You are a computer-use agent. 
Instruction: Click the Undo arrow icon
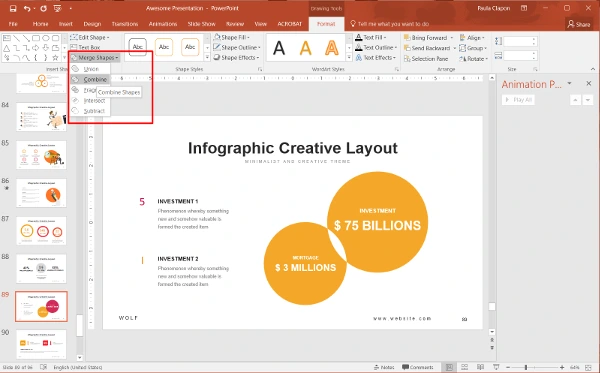[x=27, y=8]
